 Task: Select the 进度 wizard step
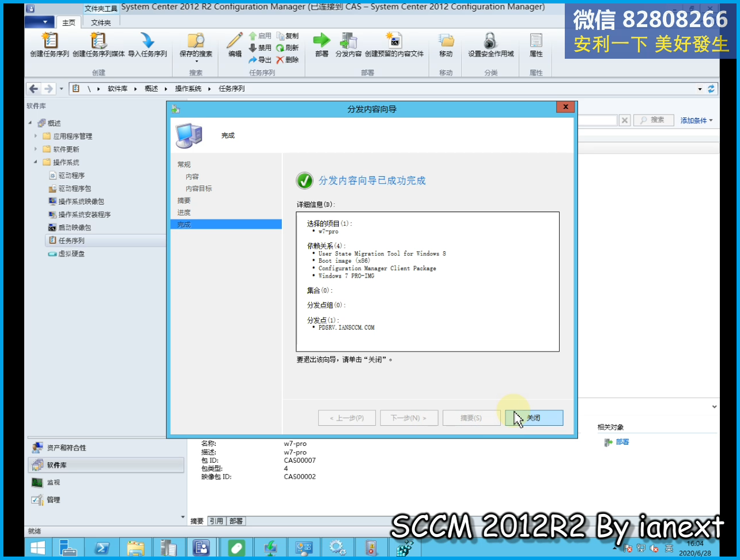pos(184,213)
